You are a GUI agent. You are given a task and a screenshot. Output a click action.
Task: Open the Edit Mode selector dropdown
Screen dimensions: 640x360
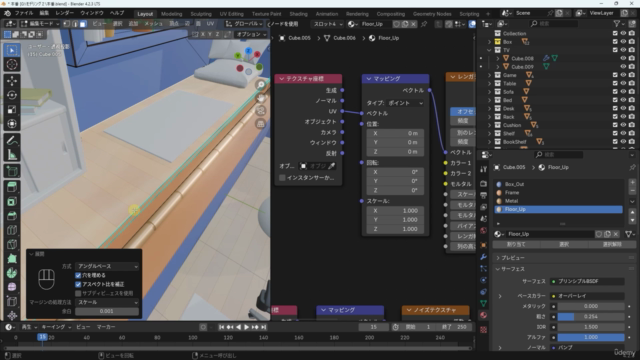click(x=40, y=24)
